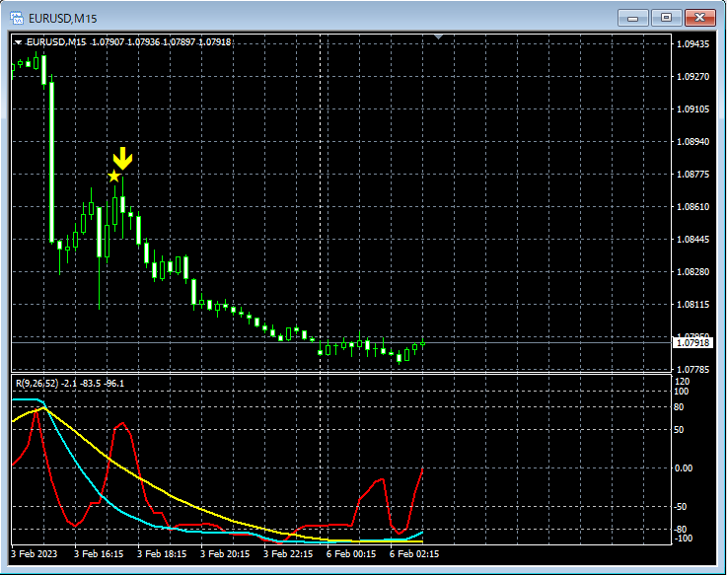The width and height of the screenshot is (728, 575).
Task: Click the 3 Feb 16:15 time label
Action: [99, 553]
